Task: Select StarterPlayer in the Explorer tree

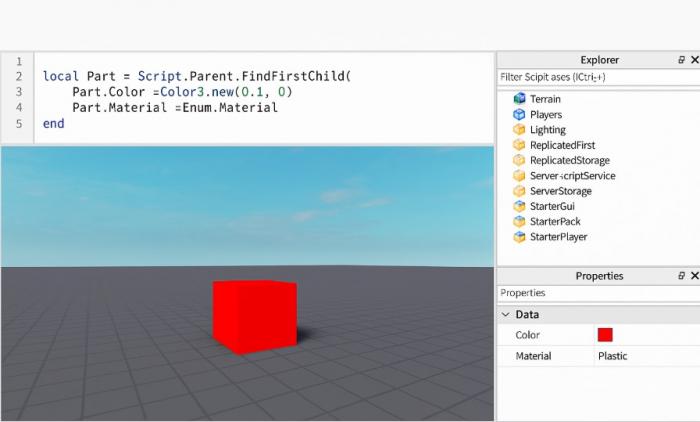Action: [x=558, y=237]
